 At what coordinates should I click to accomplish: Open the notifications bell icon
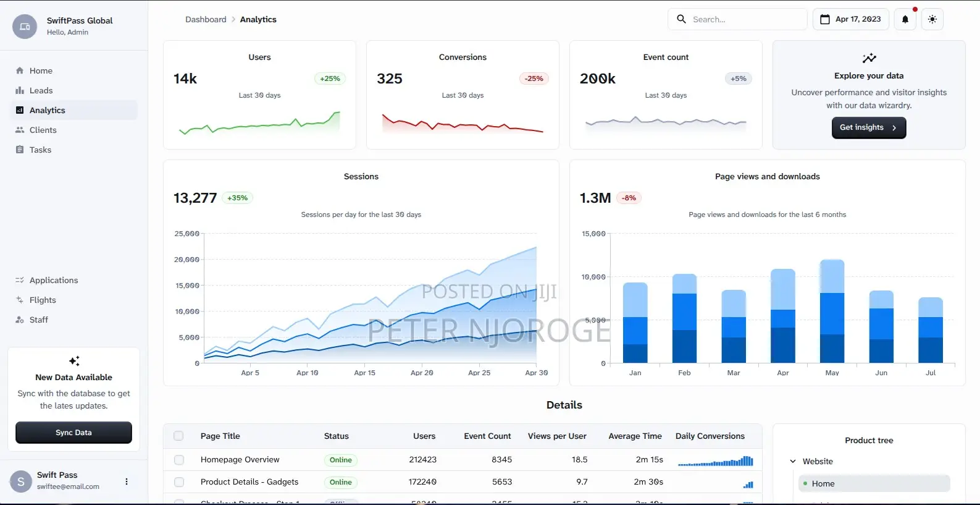(905, 19)
